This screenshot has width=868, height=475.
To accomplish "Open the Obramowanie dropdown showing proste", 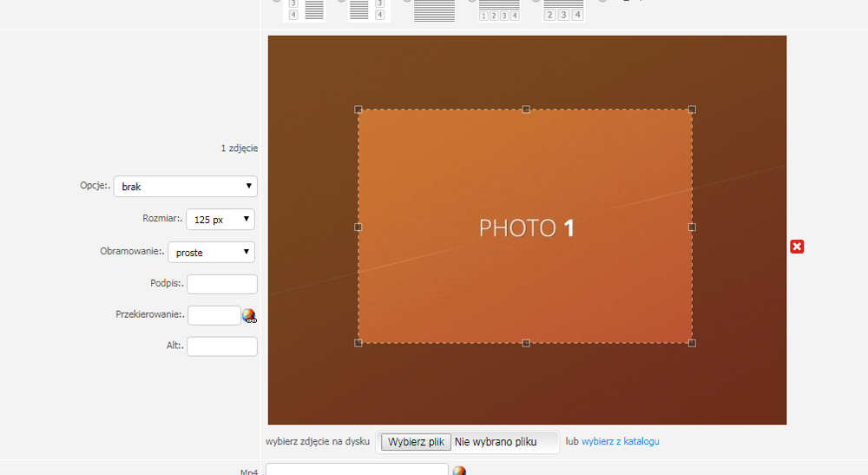I will [x=212, y=253].
